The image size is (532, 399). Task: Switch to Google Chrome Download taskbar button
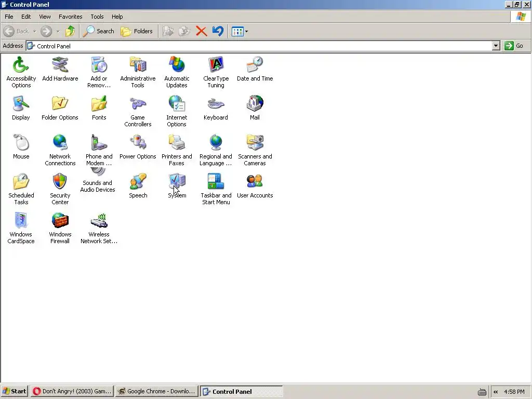coord(156,391)
